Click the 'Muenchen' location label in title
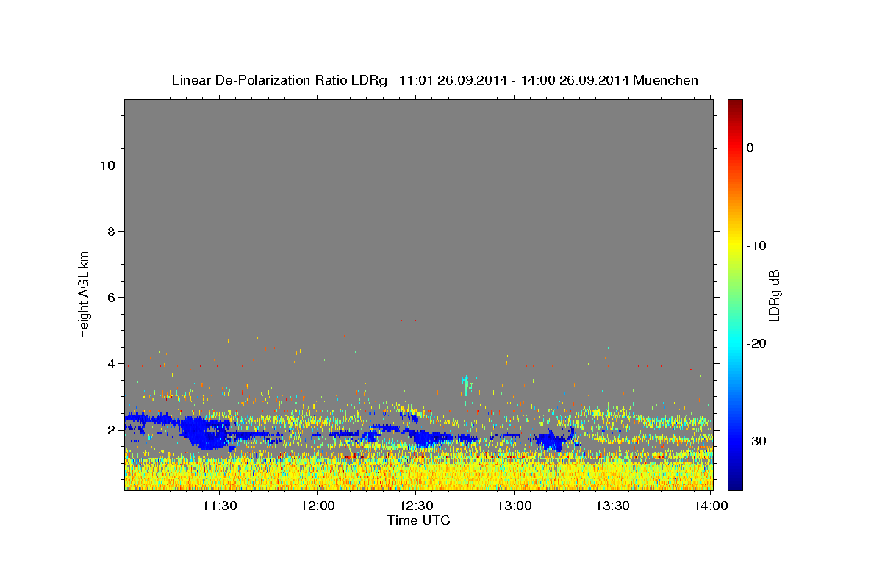Image resolution: width=882 pixels, height=588 pixels. [x=666, y=80]
